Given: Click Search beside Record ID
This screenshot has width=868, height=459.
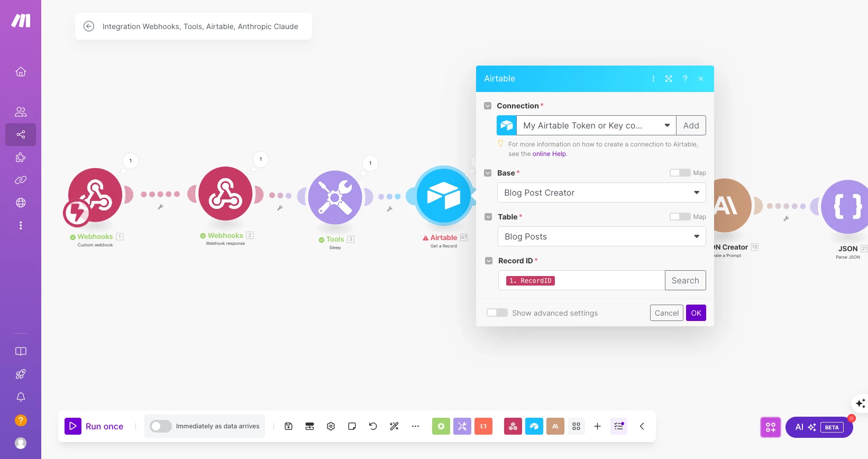Looking at the screenshot, I should coord(685,280).
